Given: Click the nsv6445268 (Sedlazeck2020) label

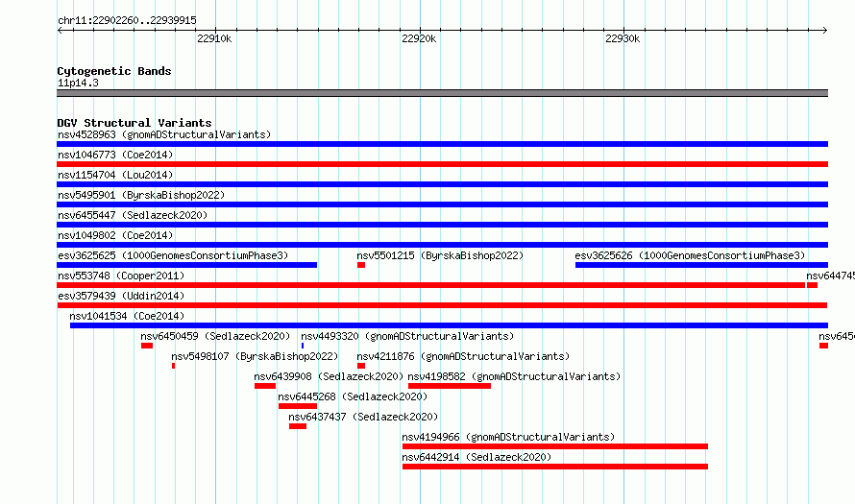Looking at the screenshot, I should pos(353,396).
